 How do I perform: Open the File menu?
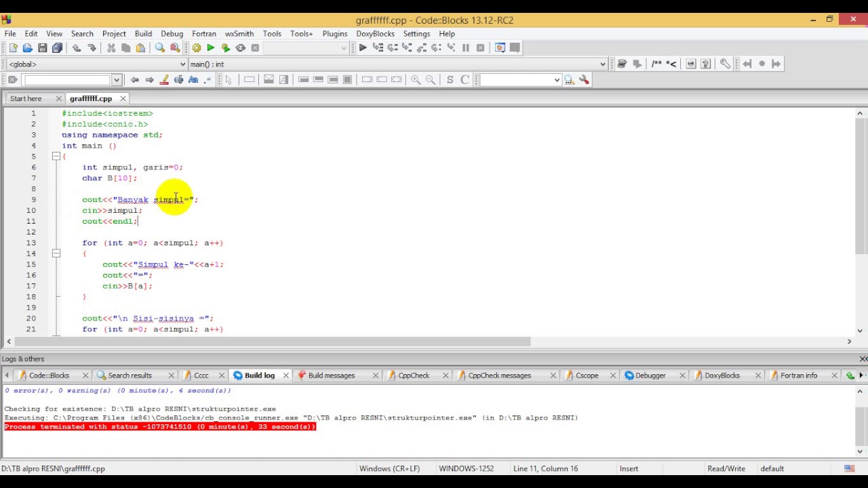(10, 33)
